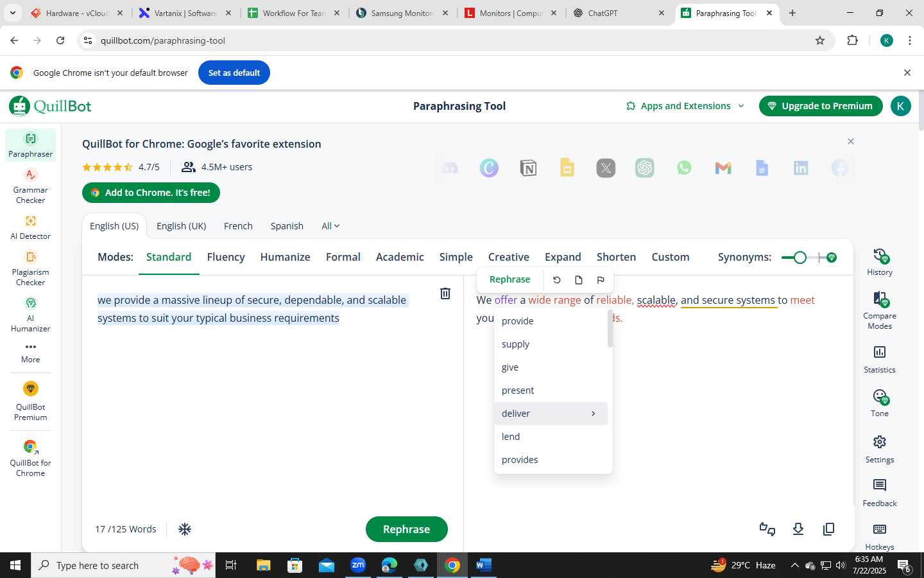Open QuillBot for Chrome sidebar item
This screenshot has width=924, height=578.
(30, 459)
